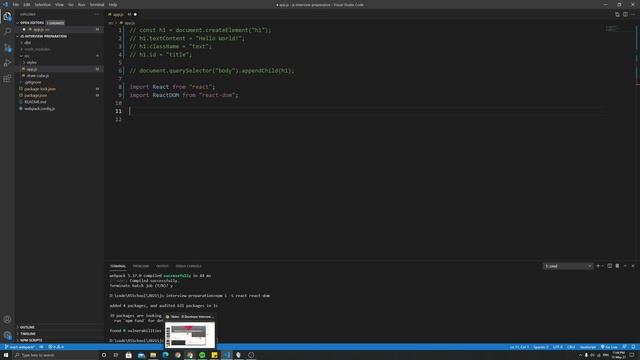Open the Edit menu
The image size is (640, 360).
point(27,4)
